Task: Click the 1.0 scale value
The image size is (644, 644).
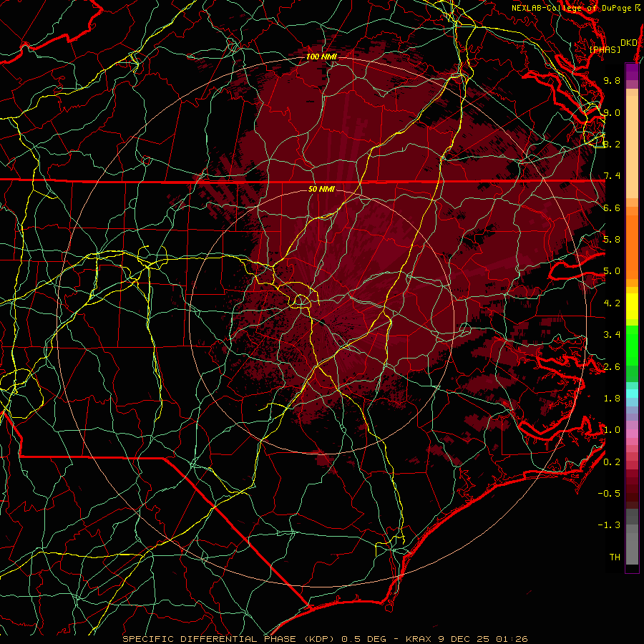Action: click(x=612, y=430)
